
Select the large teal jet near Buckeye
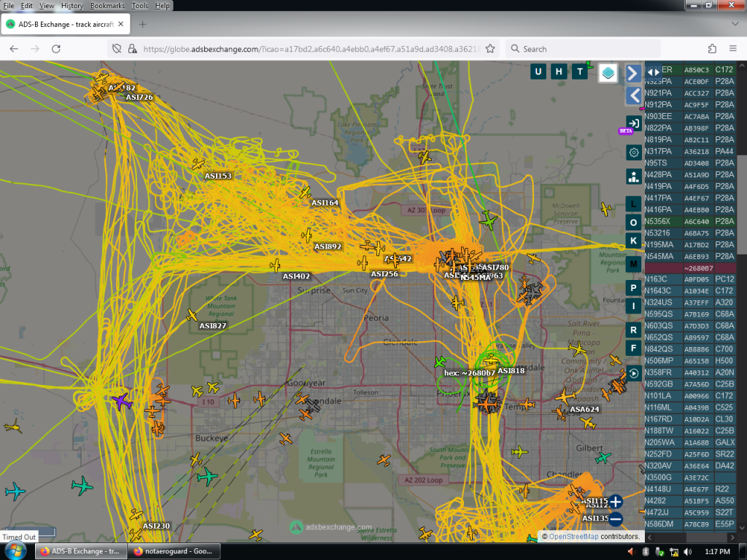coord(206,476)
